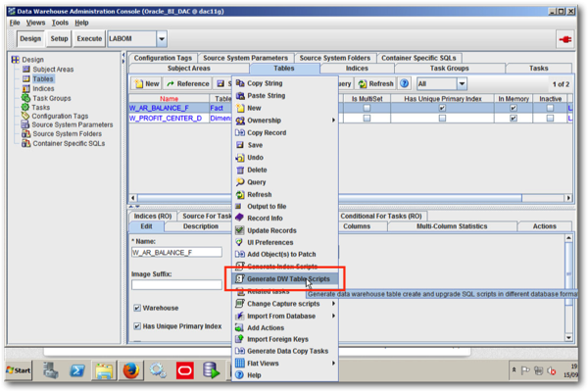Switch to the Indices tab
Image resolution: width=588 pixels, height=392 pixels.
click(357, 69)
